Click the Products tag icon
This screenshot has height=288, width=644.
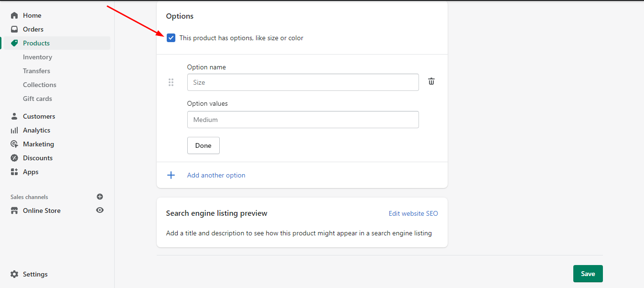click(14, 43)
